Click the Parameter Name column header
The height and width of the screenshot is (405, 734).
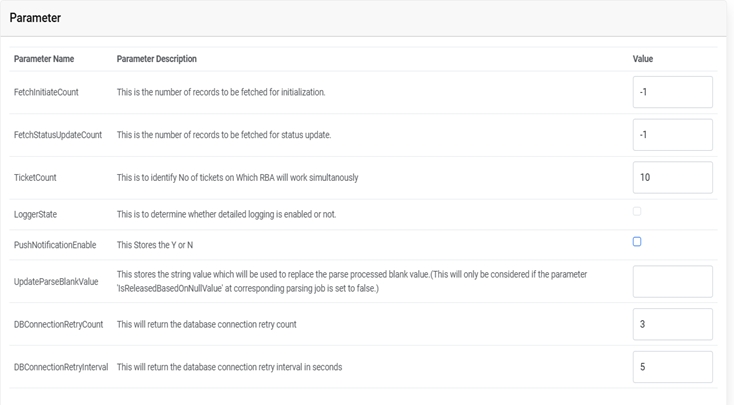pyautogui.click(x=44, y=59)
